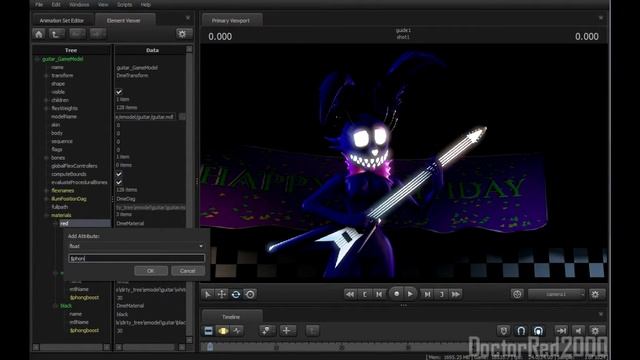Collapse the black material node

(x=55, y=306)
